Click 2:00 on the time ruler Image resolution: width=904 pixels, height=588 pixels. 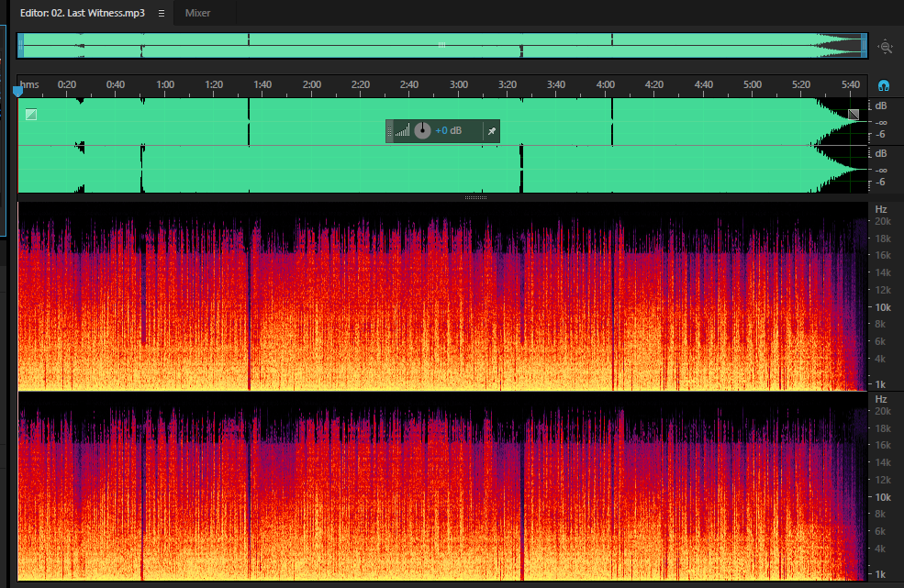pos(311,84)
